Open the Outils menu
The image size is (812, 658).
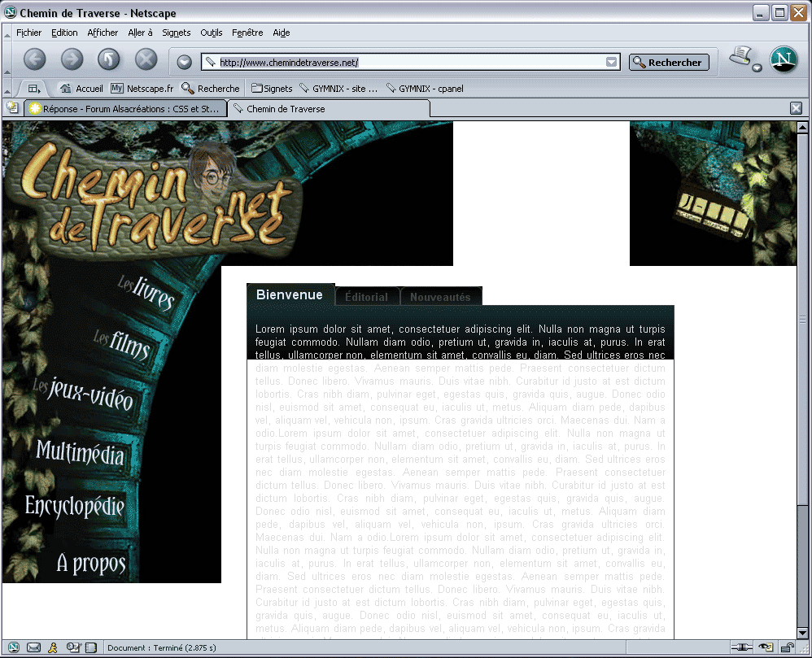[x=212, y=33]
